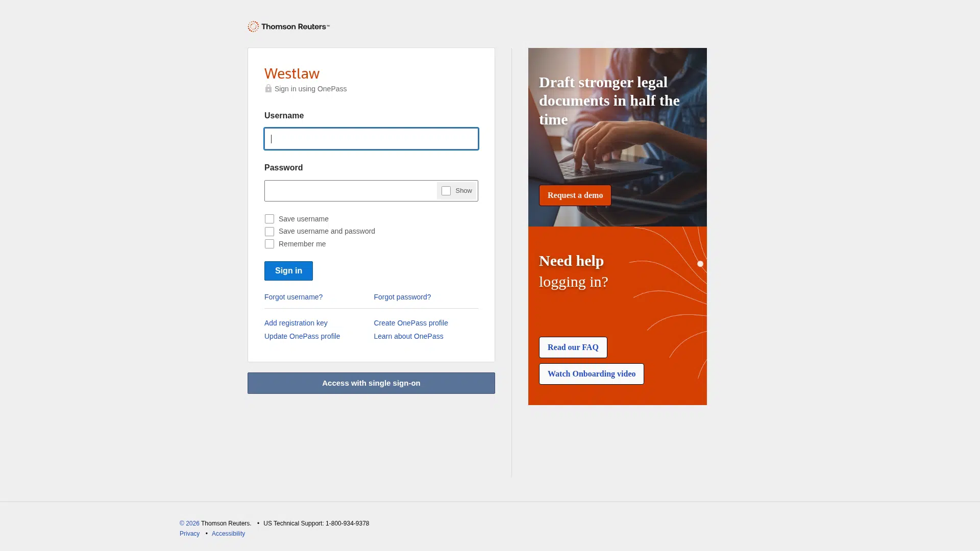The height and width of the screenshot is (551, 980).
Task: Click Watch Onboarding video button
Action: click(x=592, y=374)
